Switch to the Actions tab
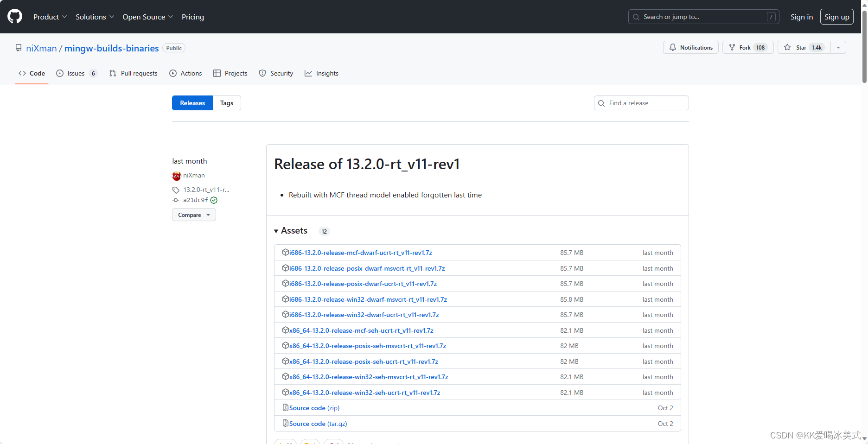The height and width of the screenshot is (444, 868). pyautogui.click(x=185, y=73)
